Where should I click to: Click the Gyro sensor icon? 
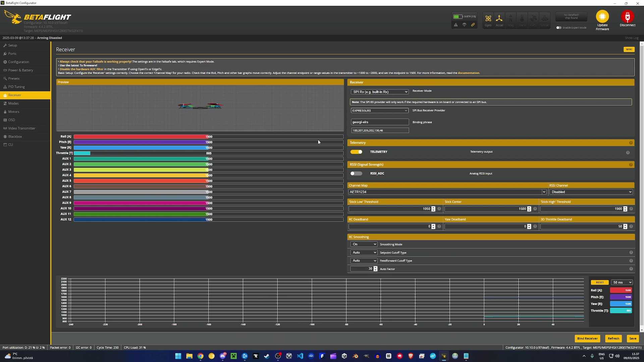click(488, 20)
